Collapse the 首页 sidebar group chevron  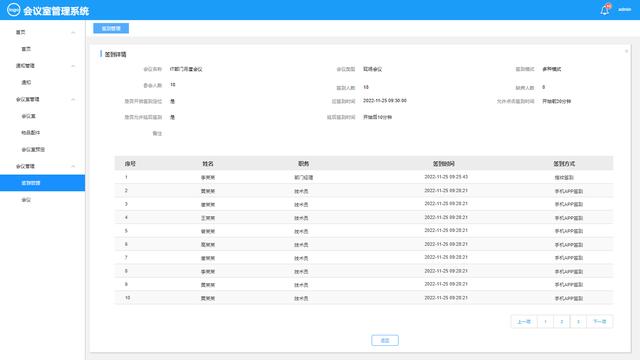[x=73, y=32]
